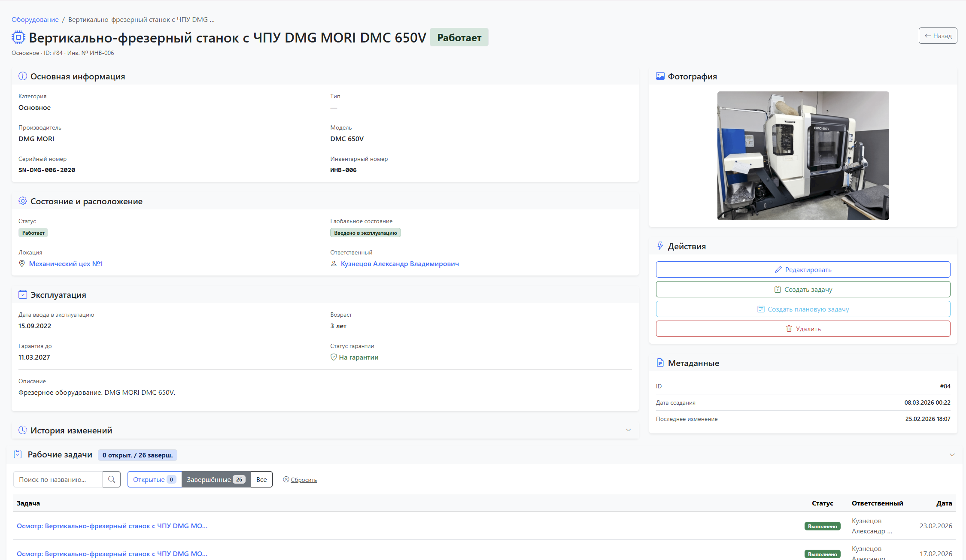Focus the Поиск по названию search field
966x560 pixels.
click(58, 479)
